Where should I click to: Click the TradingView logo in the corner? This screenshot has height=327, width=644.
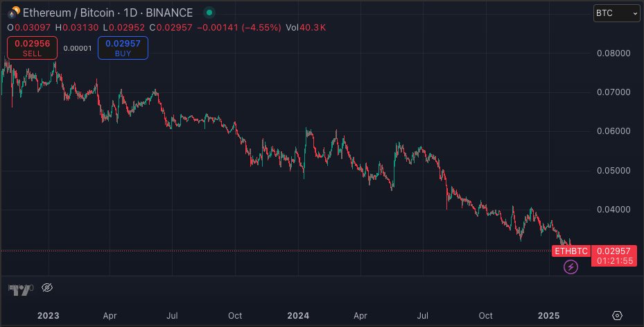[x=21, y=290]
